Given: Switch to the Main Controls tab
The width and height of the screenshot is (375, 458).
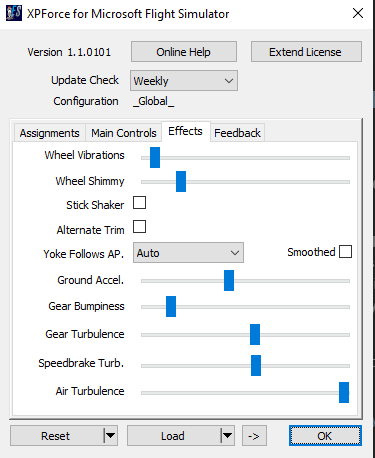Looking at the screenshot, I should click(x=124, y=133).
